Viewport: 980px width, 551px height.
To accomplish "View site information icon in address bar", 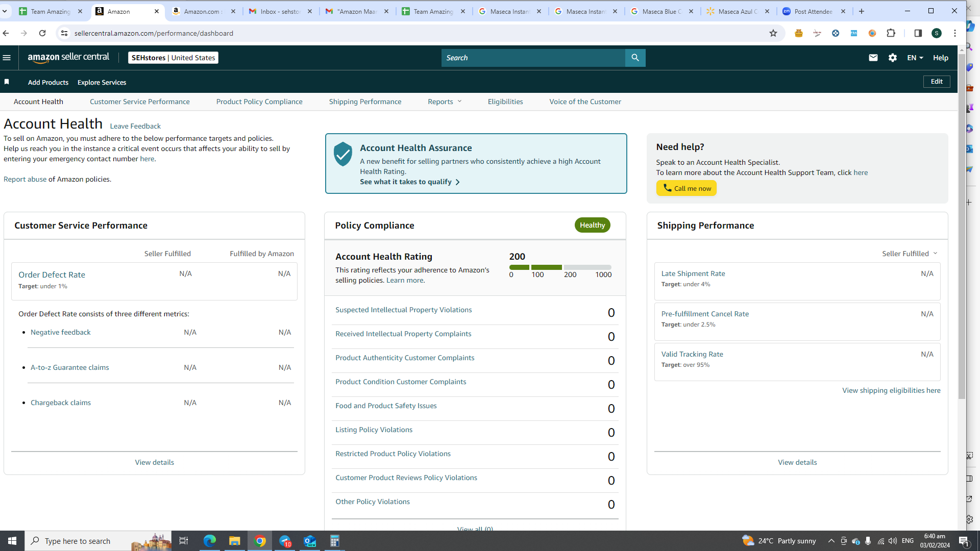I will (64, 33).
